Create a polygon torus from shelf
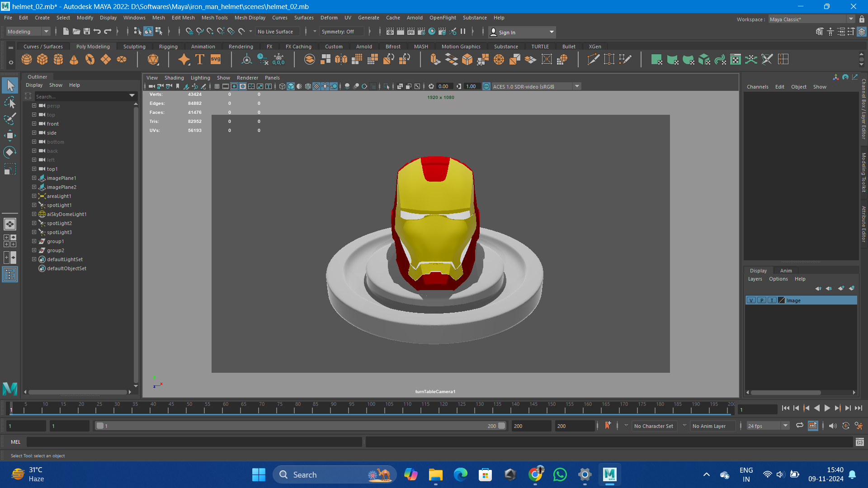Screen dimensions: 868x488 point(90,59)
